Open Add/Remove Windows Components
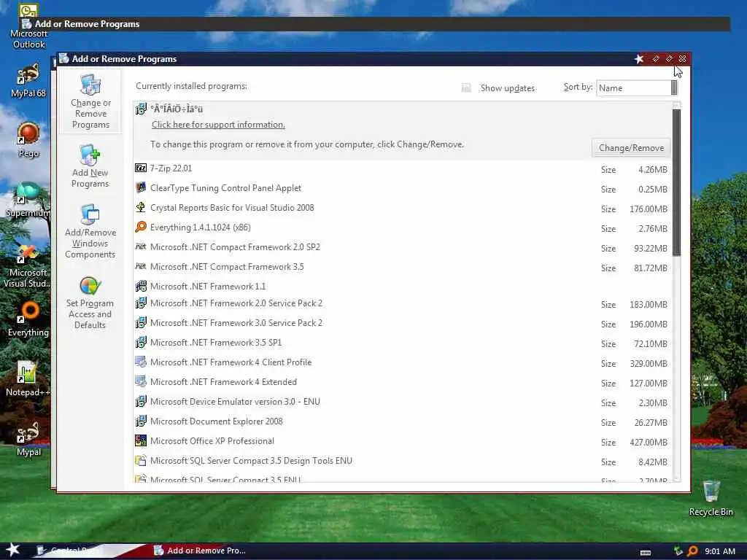 (90, 231)
